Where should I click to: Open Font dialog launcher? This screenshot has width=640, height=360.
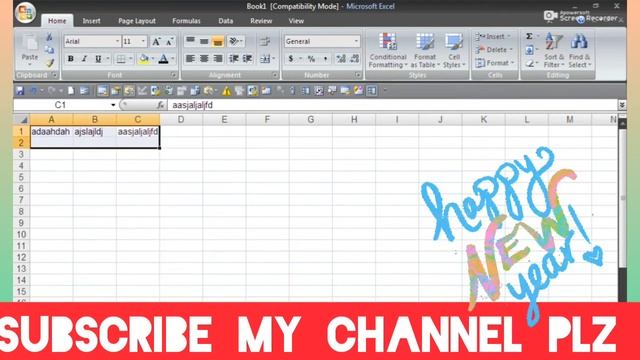coord(174,75)
